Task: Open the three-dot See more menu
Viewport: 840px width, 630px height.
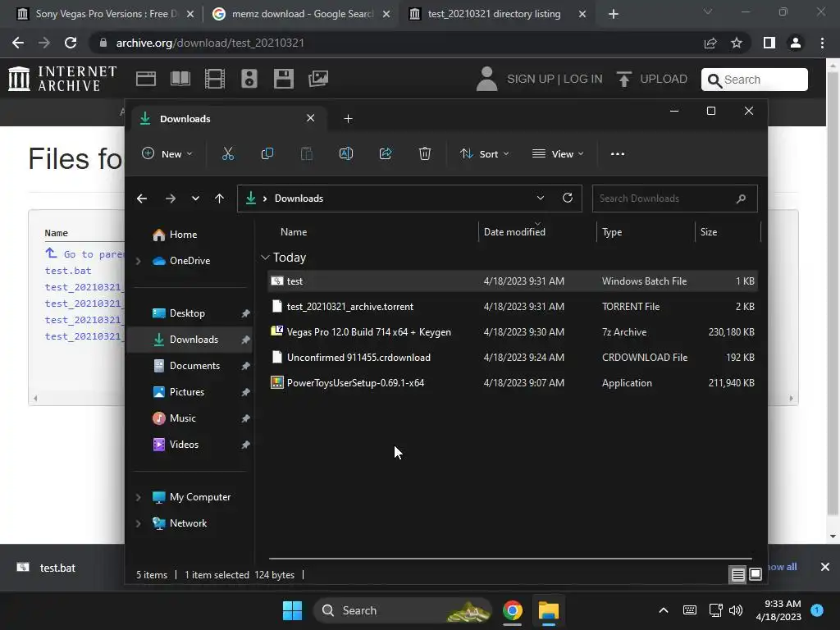Action: click(617, 153)
